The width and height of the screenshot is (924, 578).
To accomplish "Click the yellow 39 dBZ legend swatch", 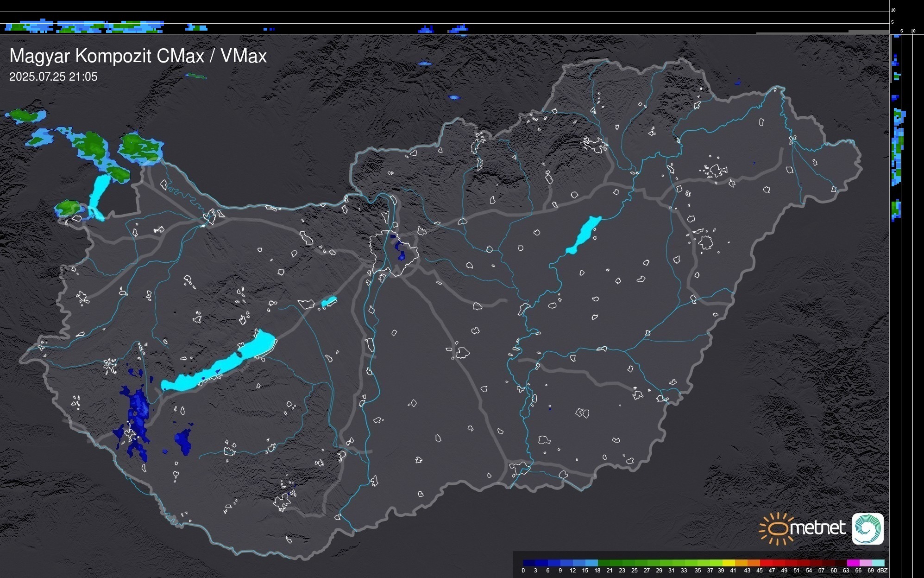I will pyautogui.click(x=729, y=563).
